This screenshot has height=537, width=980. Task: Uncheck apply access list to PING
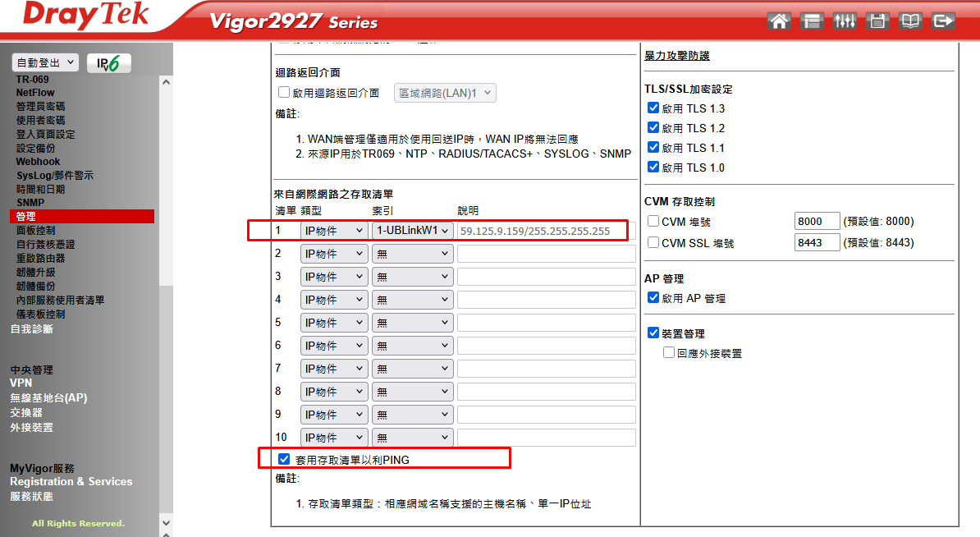[x=284, y=460]
